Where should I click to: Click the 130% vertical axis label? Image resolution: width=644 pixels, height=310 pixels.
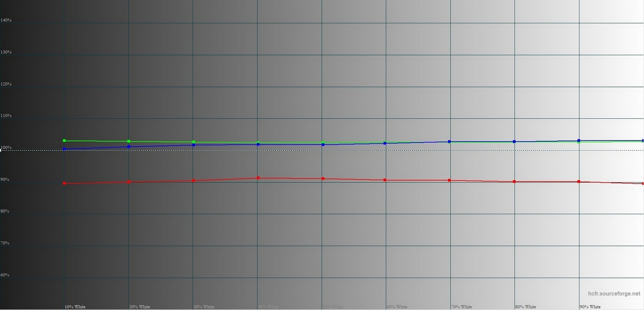pos(6,52)
